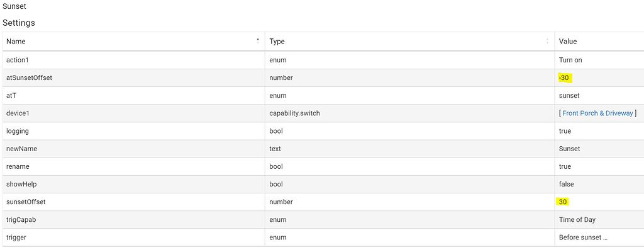Click the highlighted 30 sunsetOffset value
This screenshot has width=644, height=252.
(x=563, y=202)
